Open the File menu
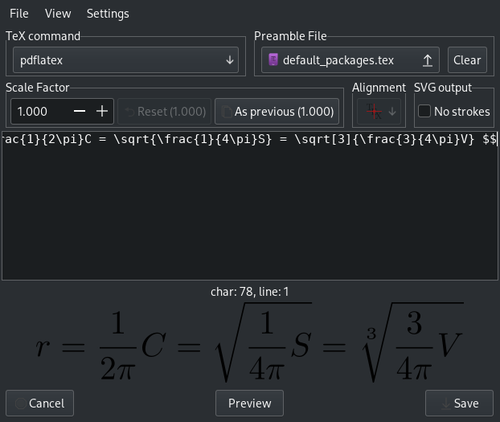500x422 pixels. [19, 14]
